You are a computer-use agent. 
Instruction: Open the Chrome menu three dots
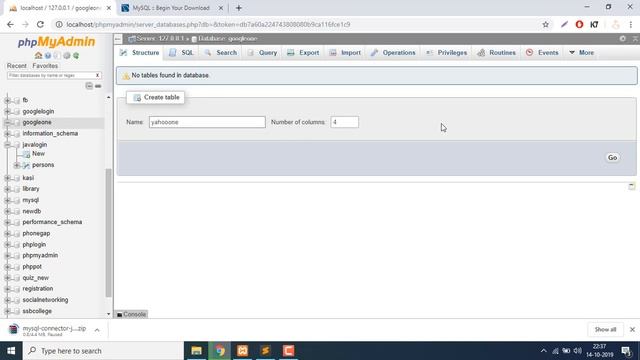pos(631,24)
